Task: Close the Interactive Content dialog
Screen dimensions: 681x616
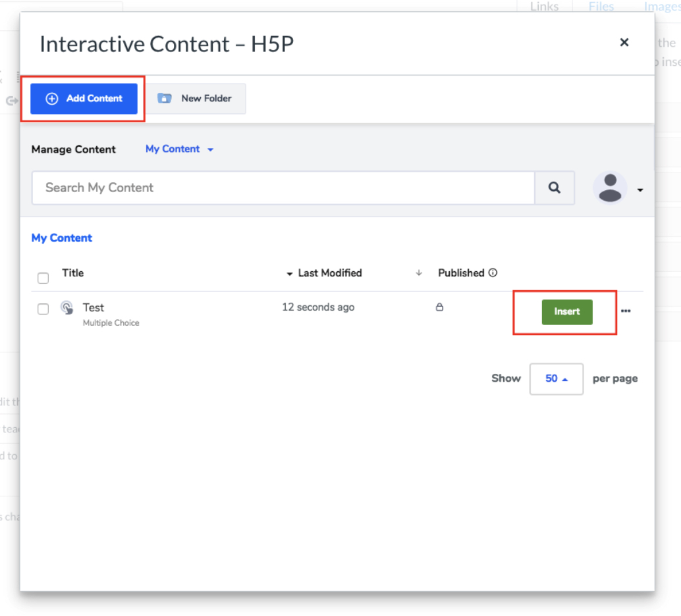Action: click(x=624, y=42)
